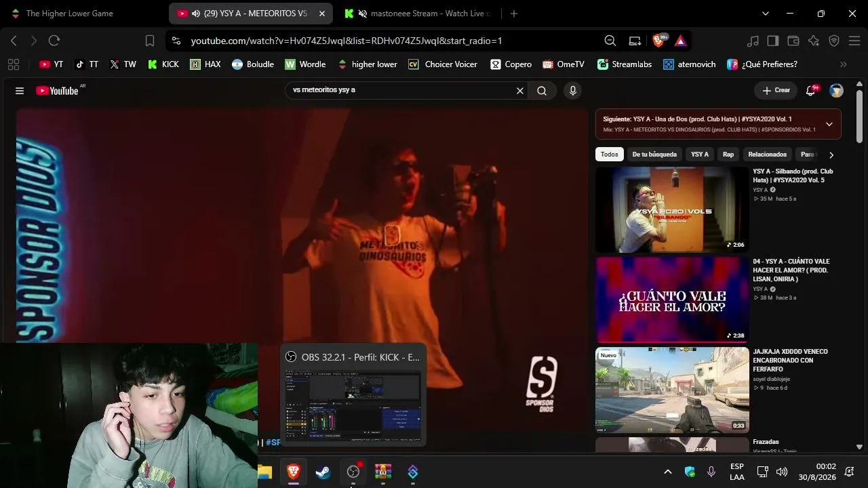
Task: Open Steam from the taskbar
Action: 323,472
